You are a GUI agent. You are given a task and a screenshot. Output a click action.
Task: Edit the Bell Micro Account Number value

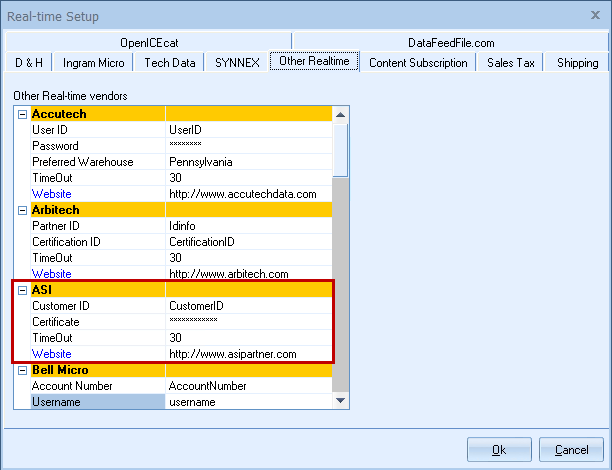249,386
